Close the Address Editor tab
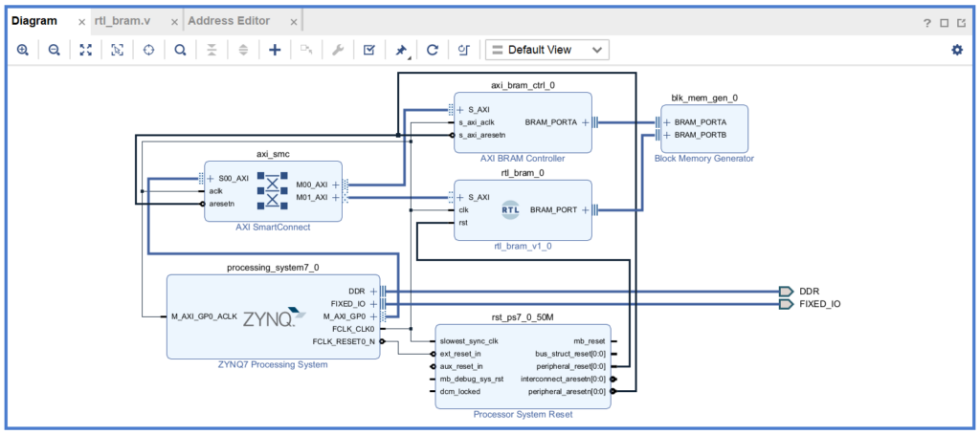Viewport: 980px width, 435px height. pos(294,22)
